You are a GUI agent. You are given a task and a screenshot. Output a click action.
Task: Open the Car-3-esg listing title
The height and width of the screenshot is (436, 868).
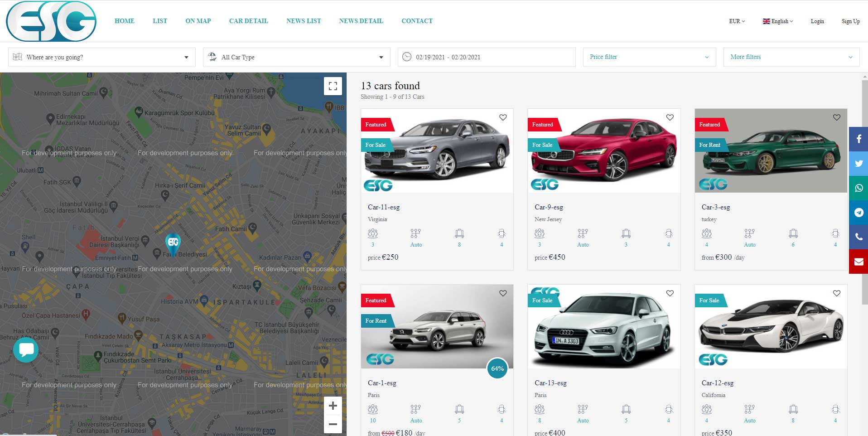point(716,207)
